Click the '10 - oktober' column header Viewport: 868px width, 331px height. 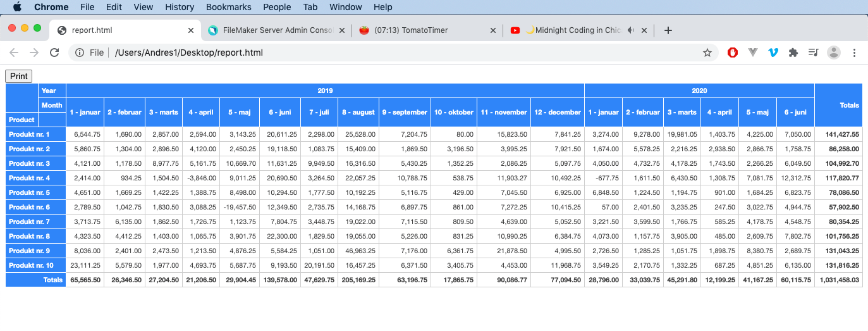453,112
